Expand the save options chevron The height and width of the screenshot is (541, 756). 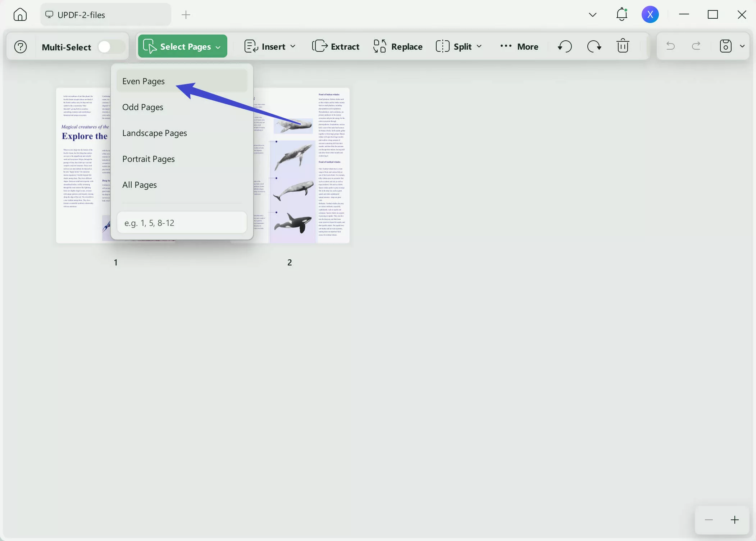(743, 46)
